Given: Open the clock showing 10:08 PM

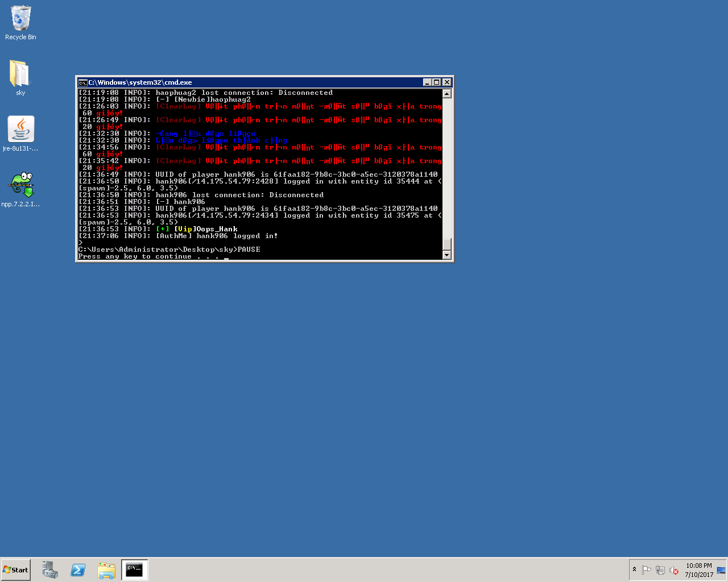Looking at the screenshot, I should point(699,570).
